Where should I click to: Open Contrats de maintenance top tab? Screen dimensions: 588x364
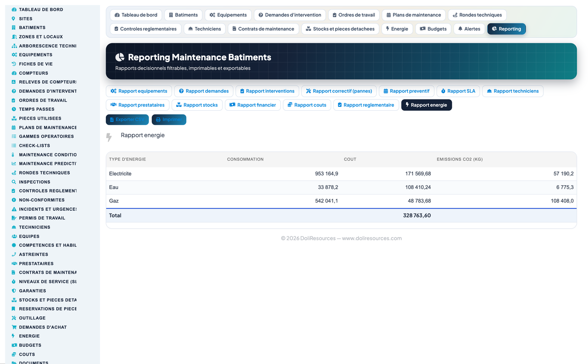click(x=264, y=29)
